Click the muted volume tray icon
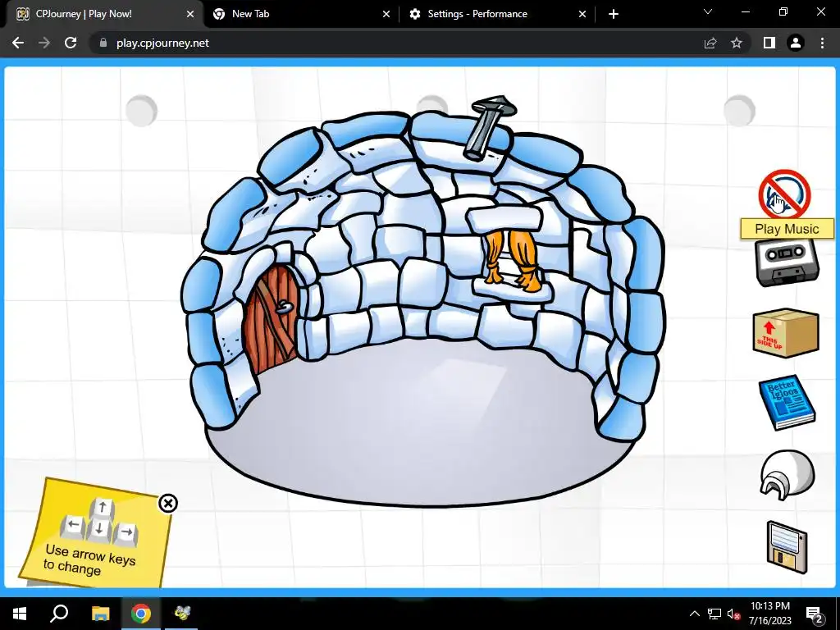 coord(733,614)
